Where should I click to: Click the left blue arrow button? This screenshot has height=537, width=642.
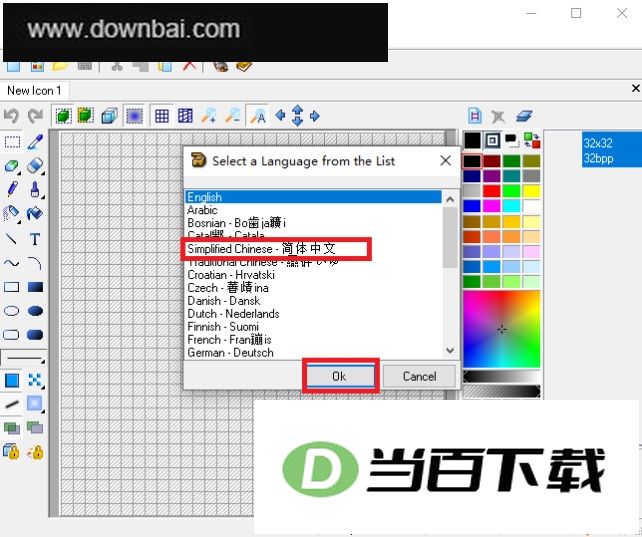point(280,116)
